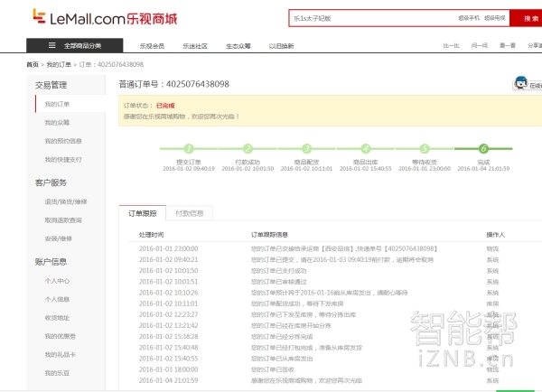Image resolution: width=542 pixels, height=392 pixels.
Task: Click the 看一看 top-right link
Action: pos(508,46)
